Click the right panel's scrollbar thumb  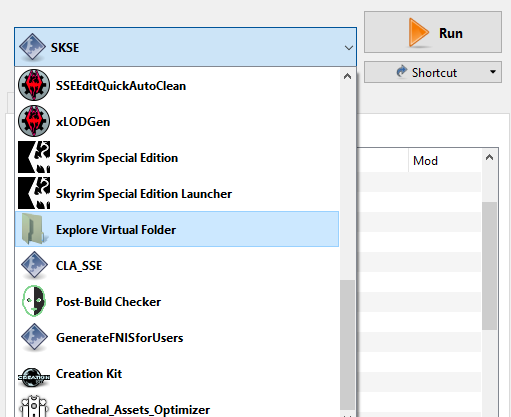coord(489,266)
